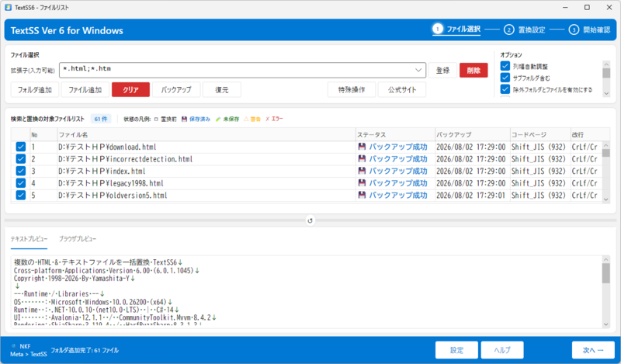Click the red クリア button
This screenshot has height=364, width=621.
[130, 90]
